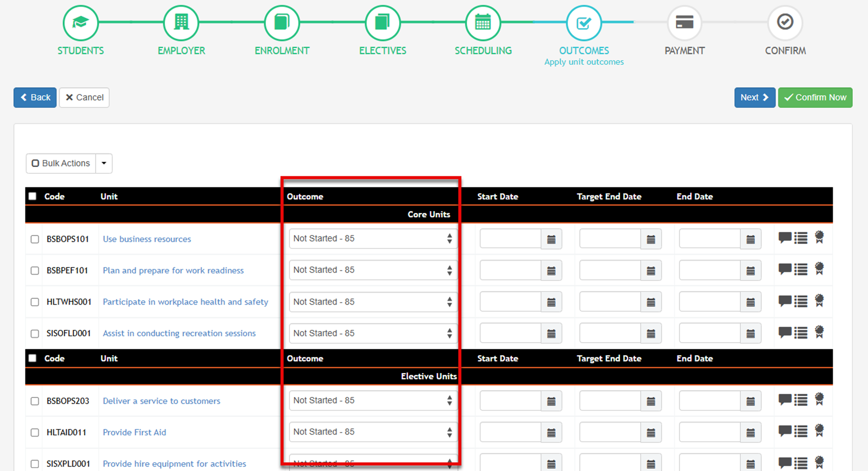Open End Date calendar for BSBOPS203
868x471 pixels.
tap(751, 401)
